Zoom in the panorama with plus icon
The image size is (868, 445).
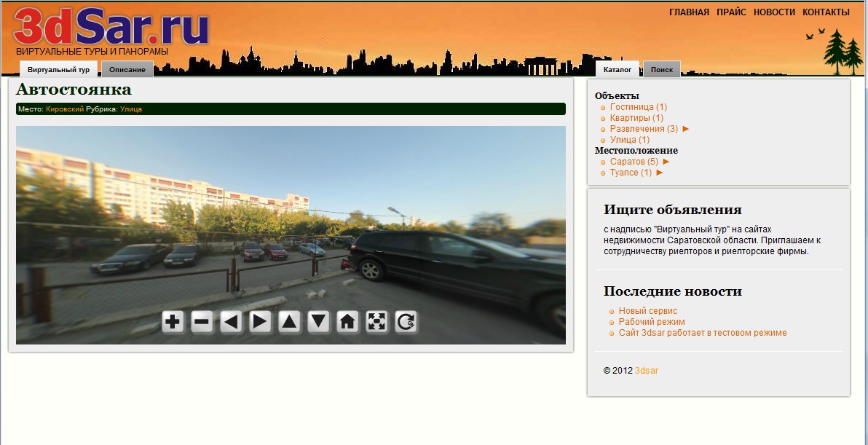[173, 322]
